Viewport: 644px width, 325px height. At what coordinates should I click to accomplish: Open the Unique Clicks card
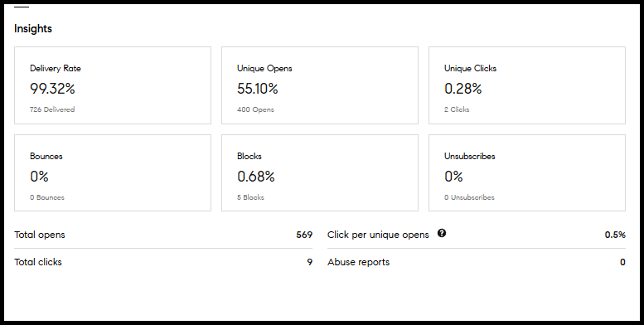(x=527, y=85)
